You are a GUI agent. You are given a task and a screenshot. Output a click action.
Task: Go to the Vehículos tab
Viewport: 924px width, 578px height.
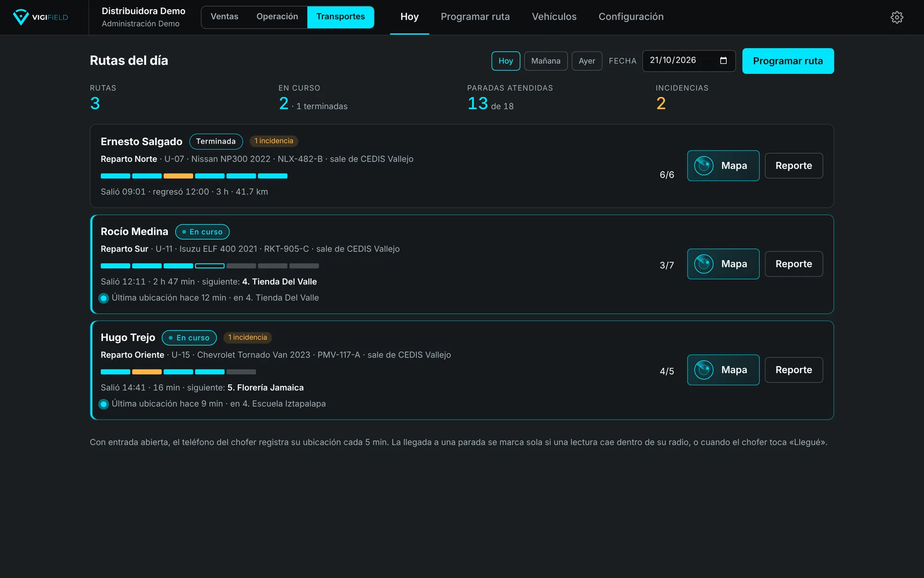pyautogui.click(x=554, y=17)
